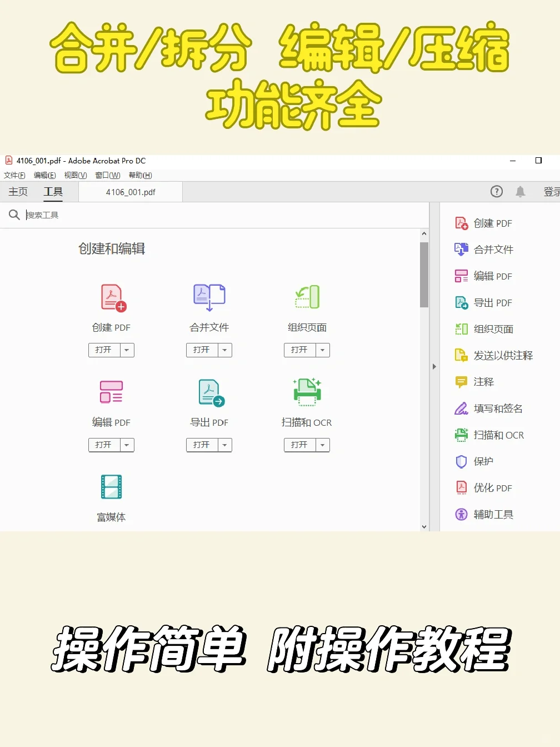This screenshot has height=747, width=560.
Task: Expand the 打开 dropdown under 创建 PDF
Action: tap(127, 350)
